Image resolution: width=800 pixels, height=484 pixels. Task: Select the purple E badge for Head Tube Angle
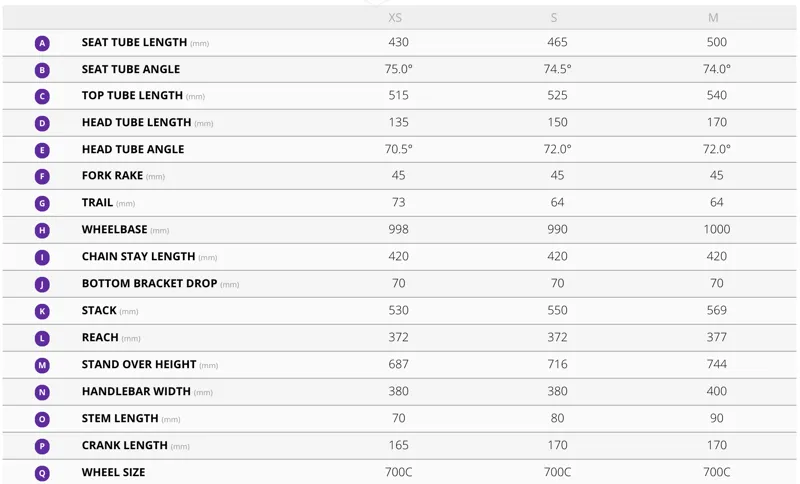pyautogui.click(x=42, y=150)
